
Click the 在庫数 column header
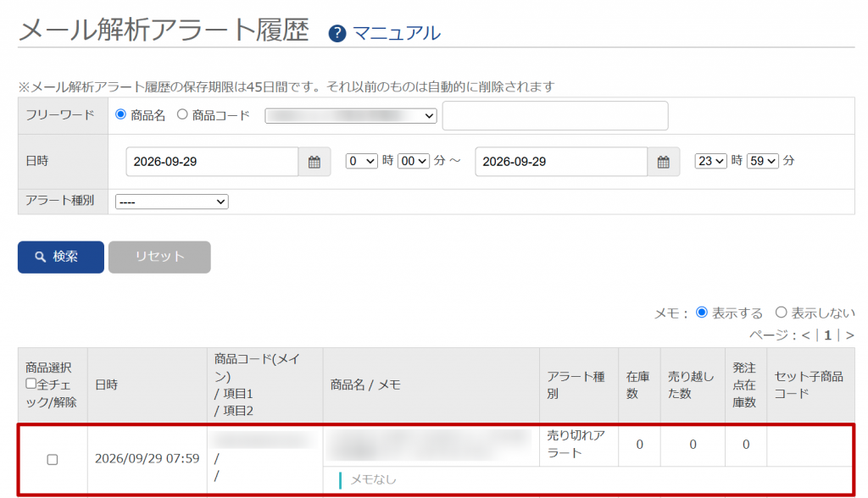[x=639, y=385]
